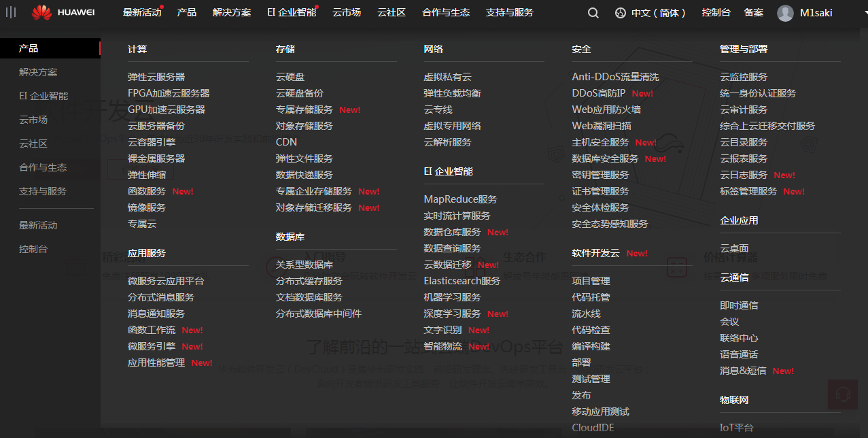The width and height of the screenshot is (868, 438).
Task: Select 云社区 in the left sidebar
Action: pos(33,144)
